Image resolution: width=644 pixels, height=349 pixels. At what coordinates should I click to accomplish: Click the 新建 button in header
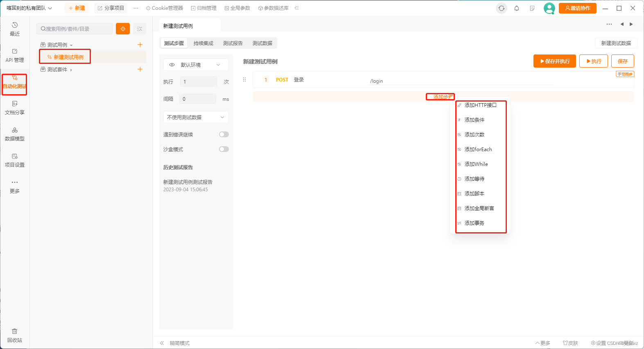(x=77, y=8)
